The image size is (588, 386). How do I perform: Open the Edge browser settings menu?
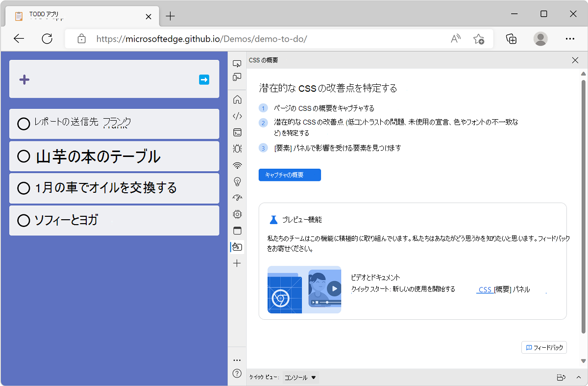570,39
